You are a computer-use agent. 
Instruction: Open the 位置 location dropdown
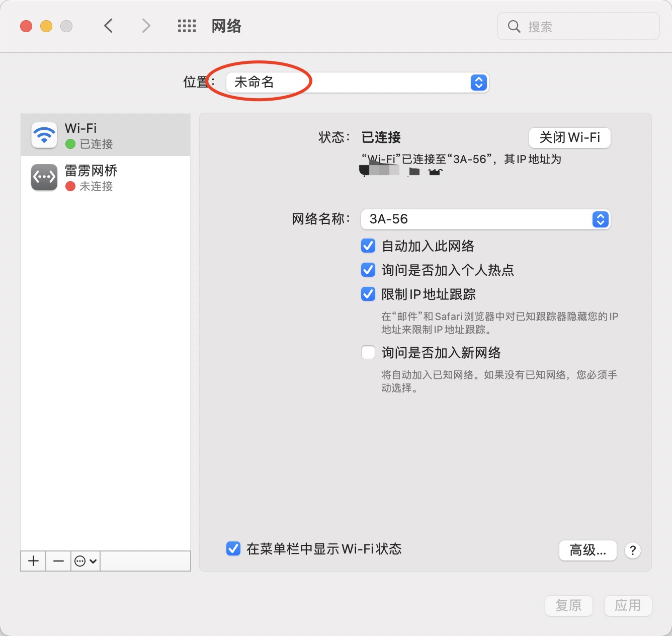(x=357, y=82)
